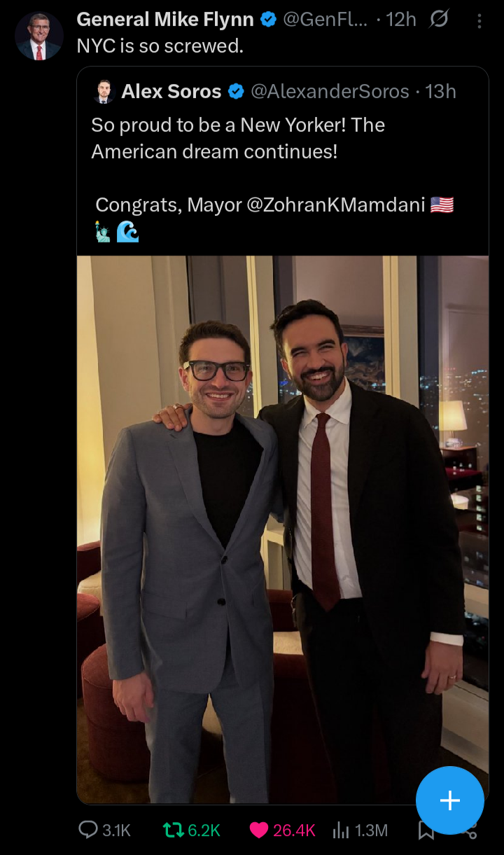Tap the Grok slashed-circle icon beside 12h
504x855 pixels.
tap(438, 20)
